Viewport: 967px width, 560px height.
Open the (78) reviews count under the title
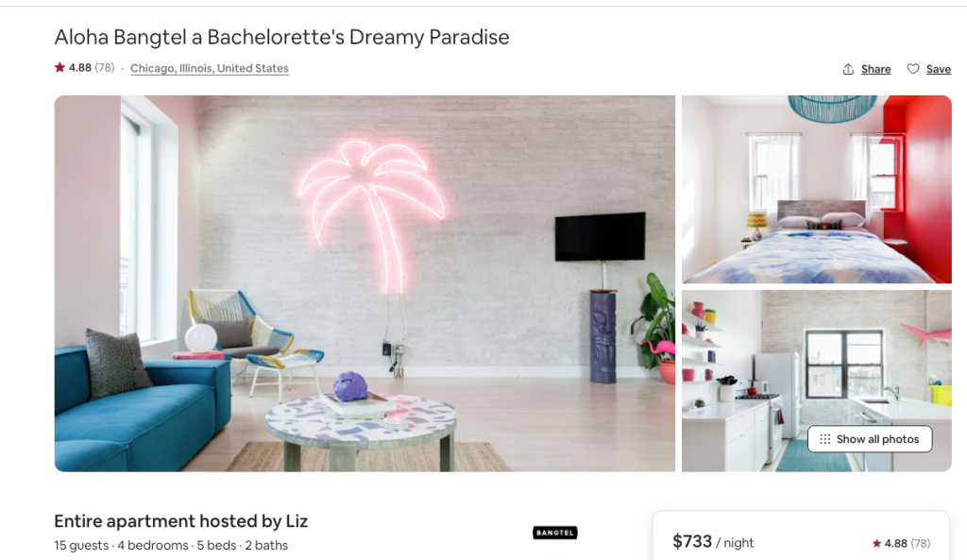pos(104,67)
